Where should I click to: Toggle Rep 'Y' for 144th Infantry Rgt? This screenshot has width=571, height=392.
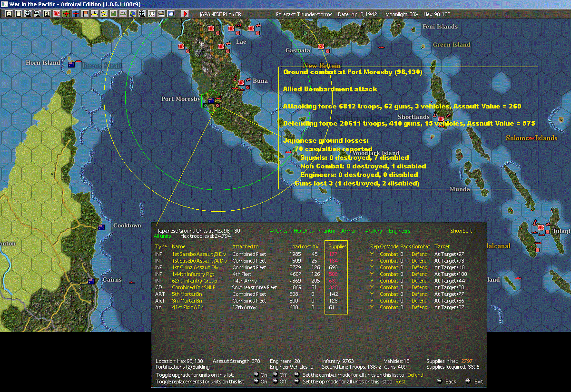[x=372, y=274]
